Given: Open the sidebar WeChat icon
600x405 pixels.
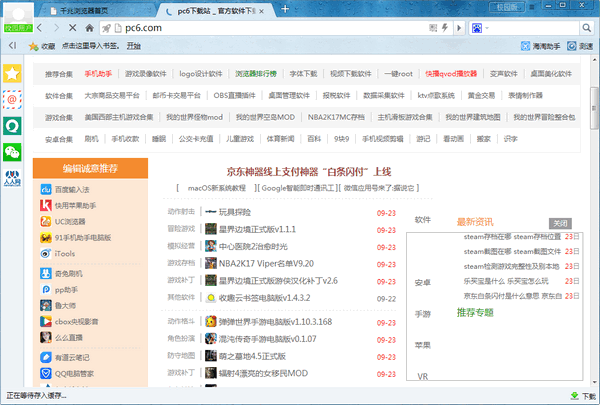Looking at the screenshot, I should tap(12, 152).
